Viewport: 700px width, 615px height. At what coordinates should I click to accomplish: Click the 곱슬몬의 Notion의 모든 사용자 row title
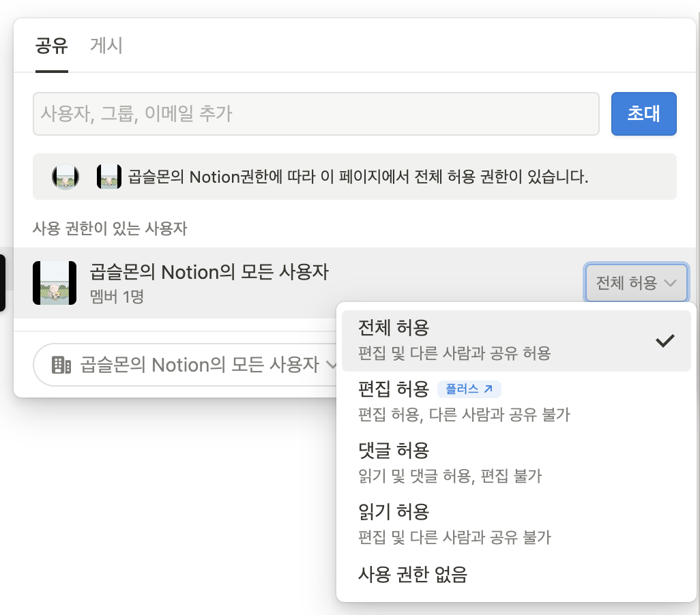[x=209, y=272]
